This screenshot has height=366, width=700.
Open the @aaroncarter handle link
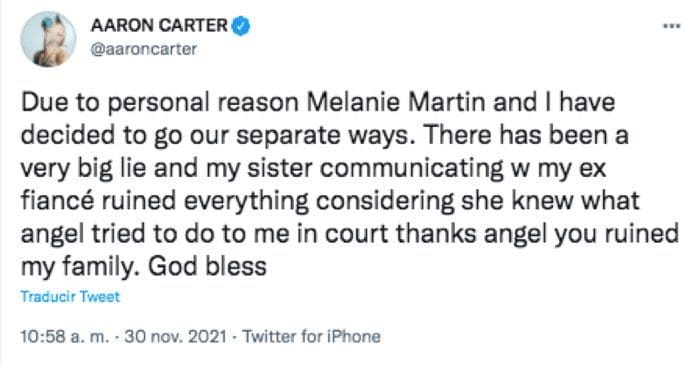point(143,49)
